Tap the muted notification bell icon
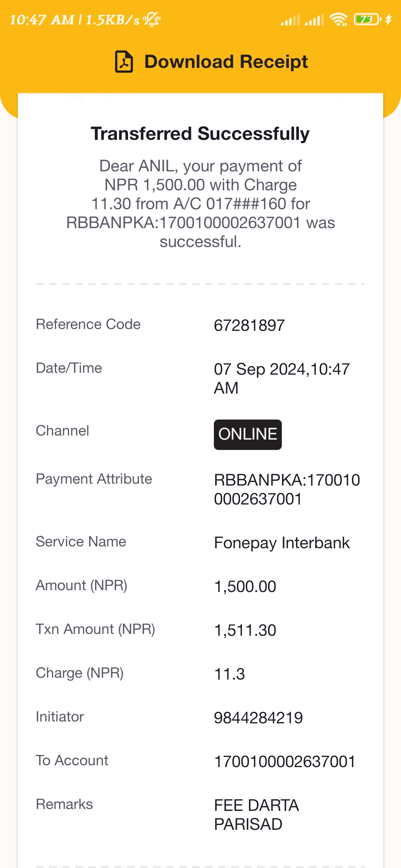 coord(151,19)
